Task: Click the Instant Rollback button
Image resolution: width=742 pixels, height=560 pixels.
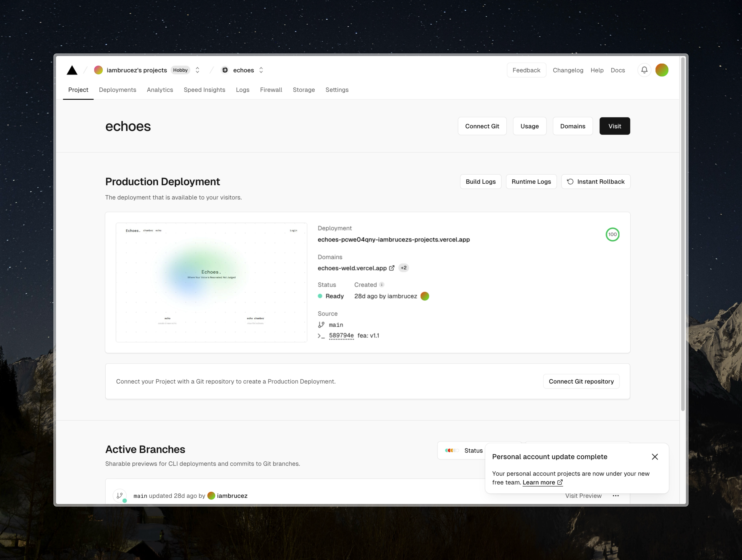Action: pyautogui.click(x=595, y=182)
